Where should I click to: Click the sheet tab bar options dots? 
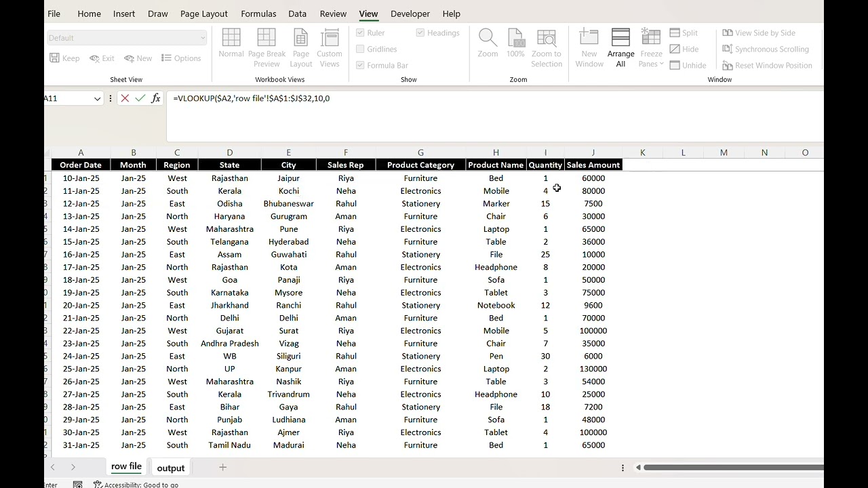[623, 467]
